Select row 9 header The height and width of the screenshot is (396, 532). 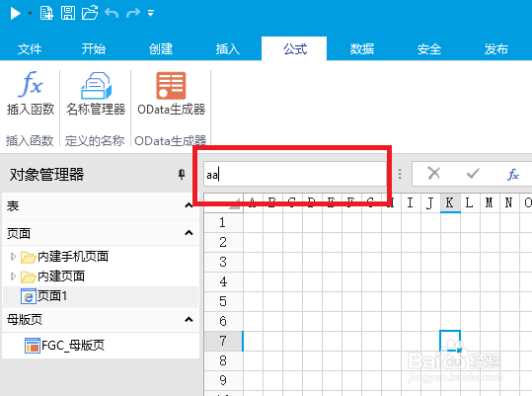pos(223,380)
